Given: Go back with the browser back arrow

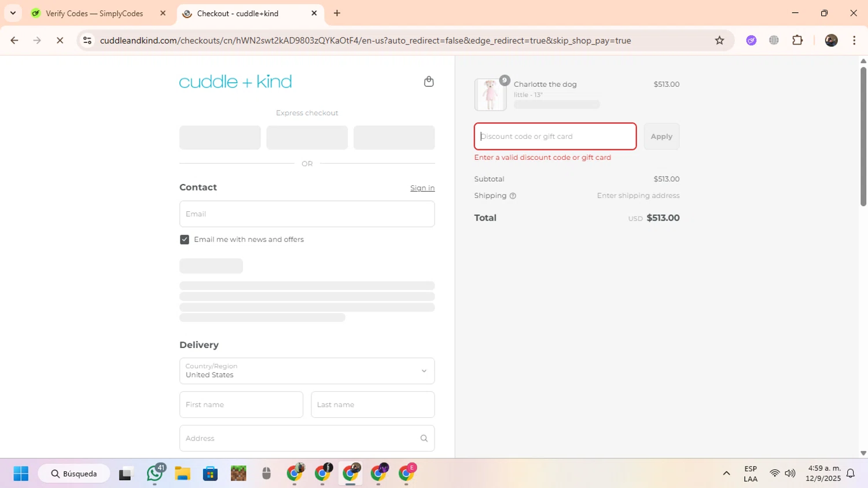Looking at the screenshot, I should point(14,41).
